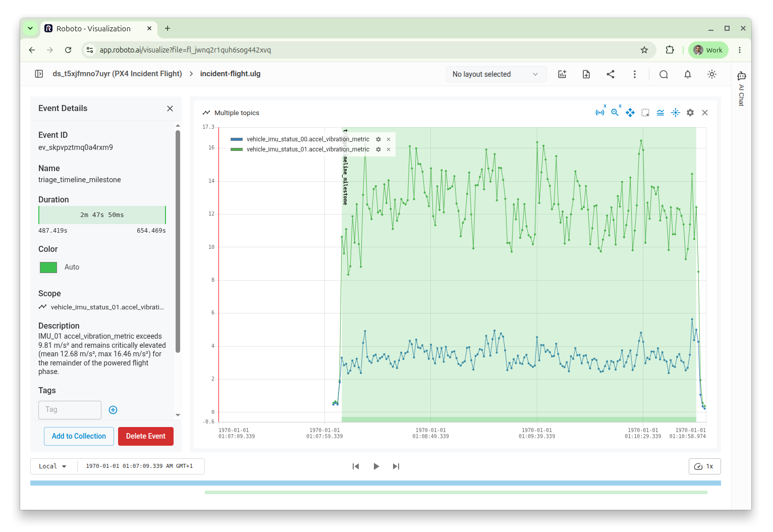Toggle light/dark theme sun icon

click(x=712, y=74)
